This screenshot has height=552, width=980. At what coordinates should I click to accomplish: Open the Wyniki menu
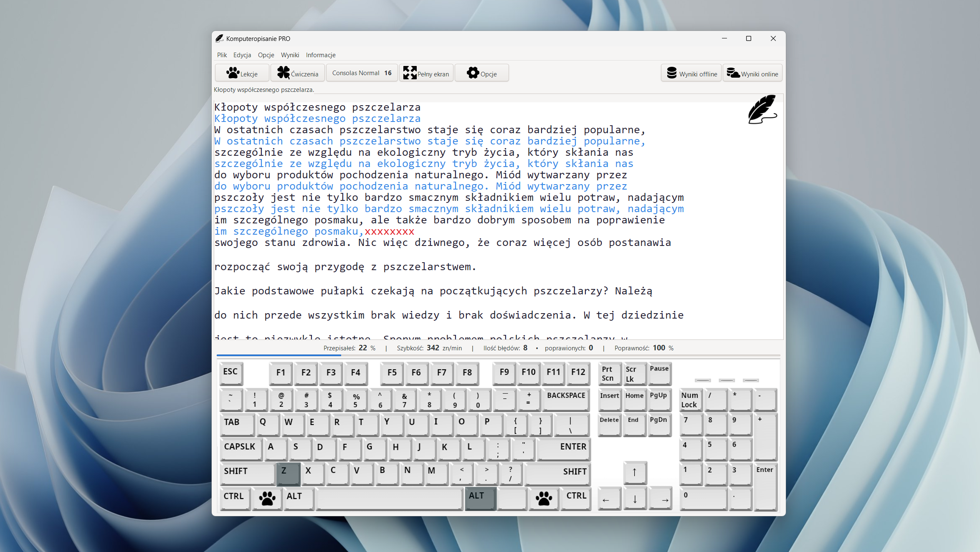[290, 55]
